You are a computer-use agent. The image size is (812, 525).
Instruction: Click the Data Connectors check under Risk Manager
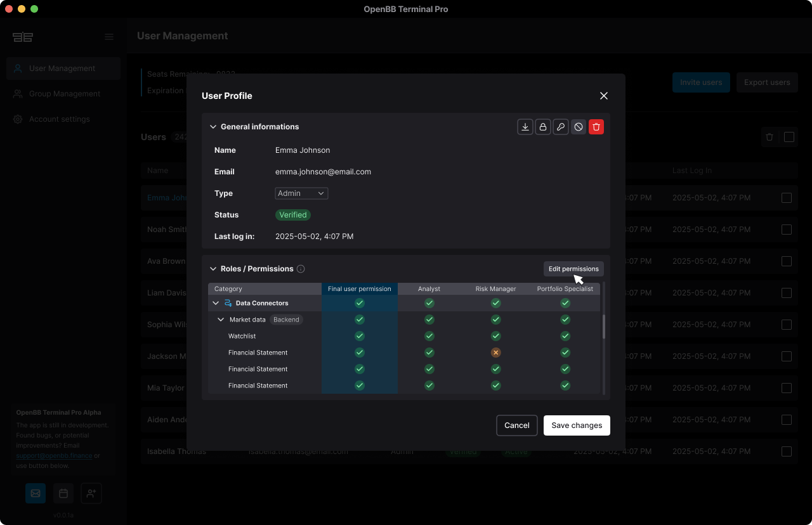tap(496, 303)
